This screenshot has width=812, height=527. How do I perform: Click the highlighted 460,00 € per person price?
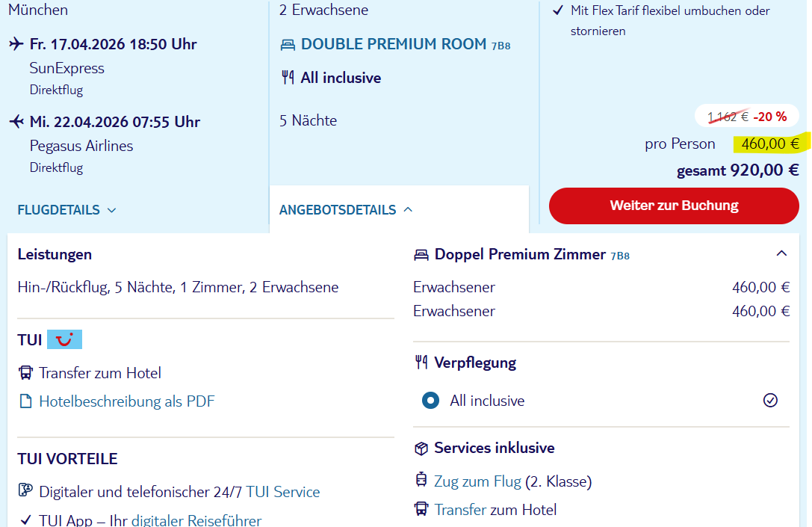pyautogui.click(x=771, y=144)
